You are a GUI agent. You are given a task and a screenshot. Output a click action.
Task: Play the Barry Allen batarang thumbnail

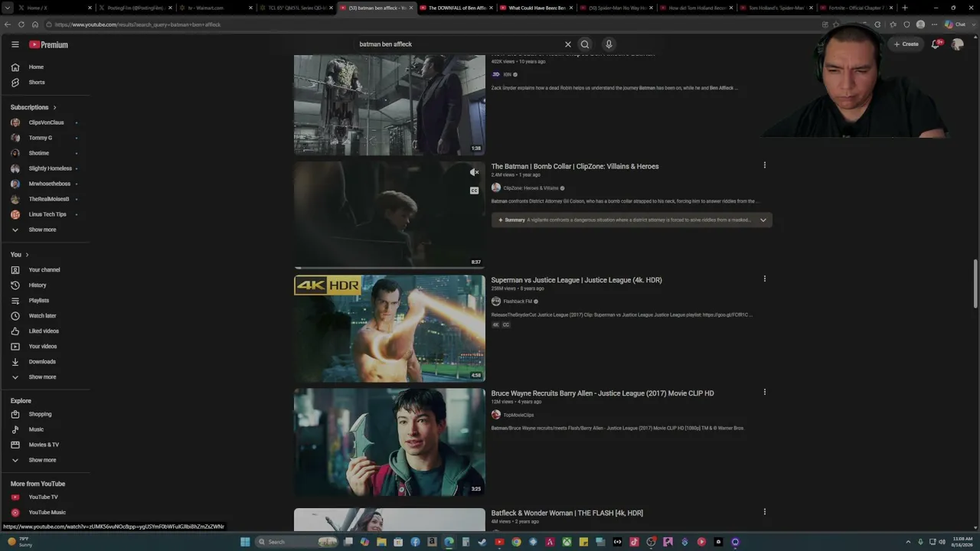390,442
